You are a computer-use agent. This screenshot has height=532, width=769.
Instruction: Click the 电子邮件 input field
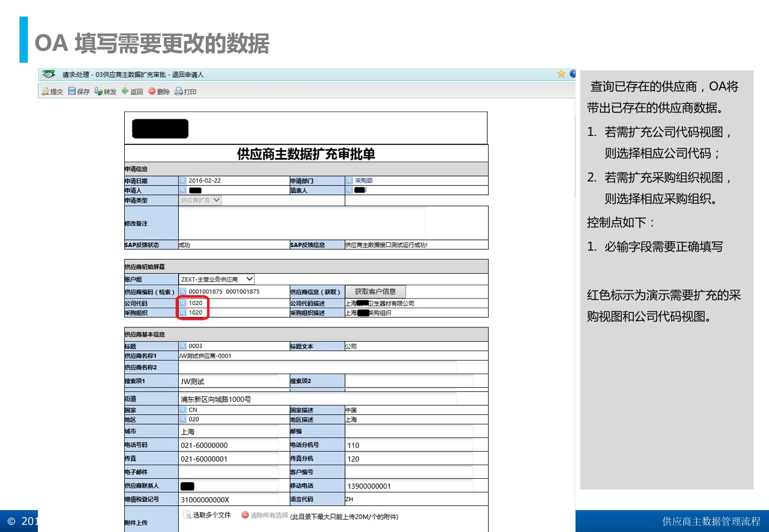click(x=228, y=472)
